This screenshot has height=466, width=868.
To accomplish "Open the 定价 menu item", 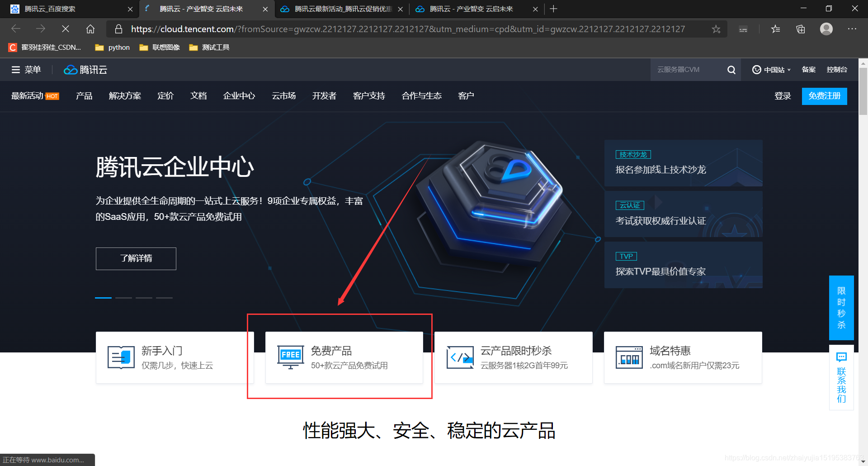I will [x=165, y=96].
